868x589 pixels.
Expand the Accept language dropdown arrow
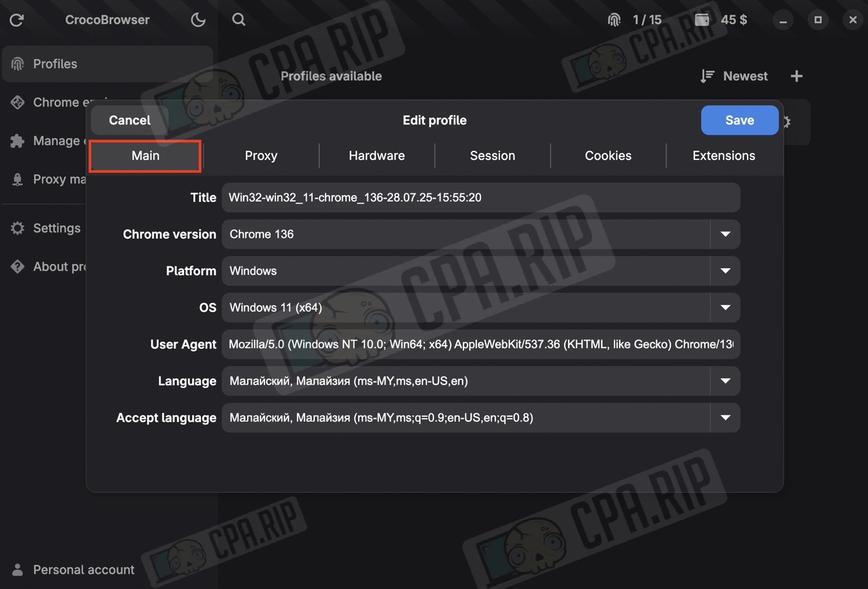coord(725,418)
